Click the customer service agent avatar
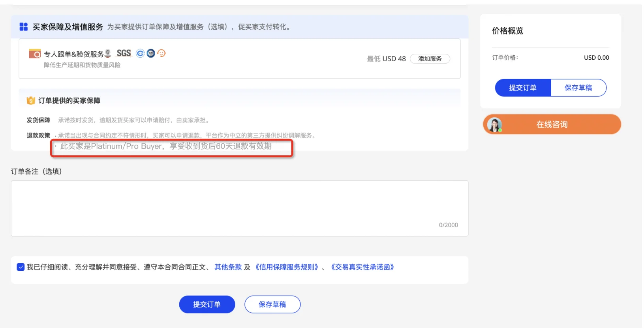 tap(494, 125)
